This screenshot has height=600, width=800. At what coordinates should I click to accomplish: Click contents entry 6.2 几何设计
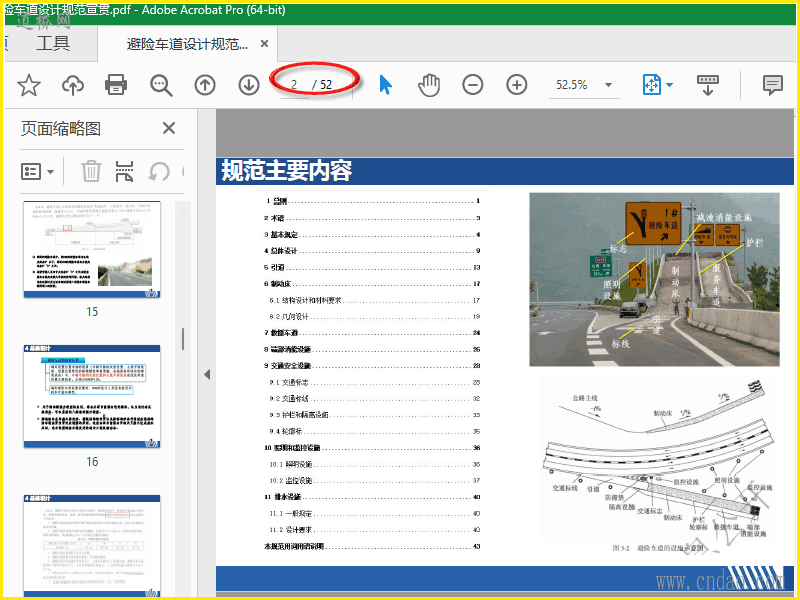[x=375, y=316]
